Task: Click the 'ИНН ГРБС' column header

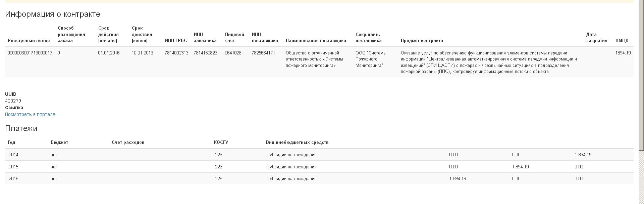Action: coord(176,41)
